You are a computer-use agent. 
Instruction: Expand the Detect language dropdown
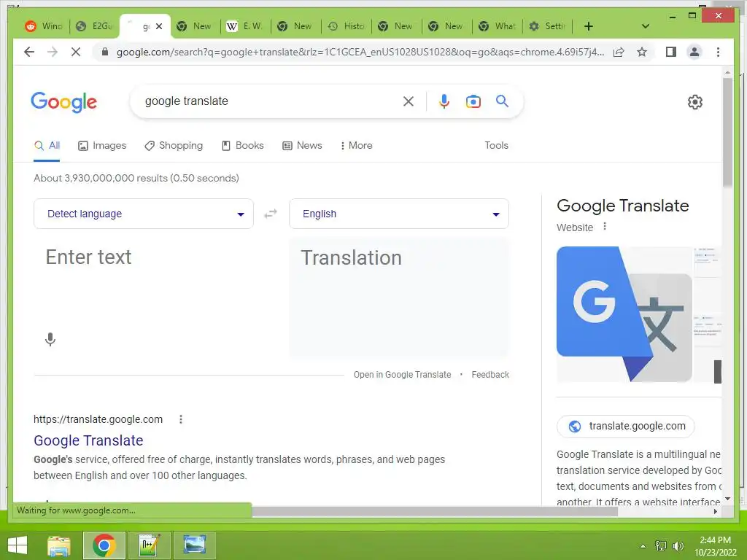pos(144,214)
